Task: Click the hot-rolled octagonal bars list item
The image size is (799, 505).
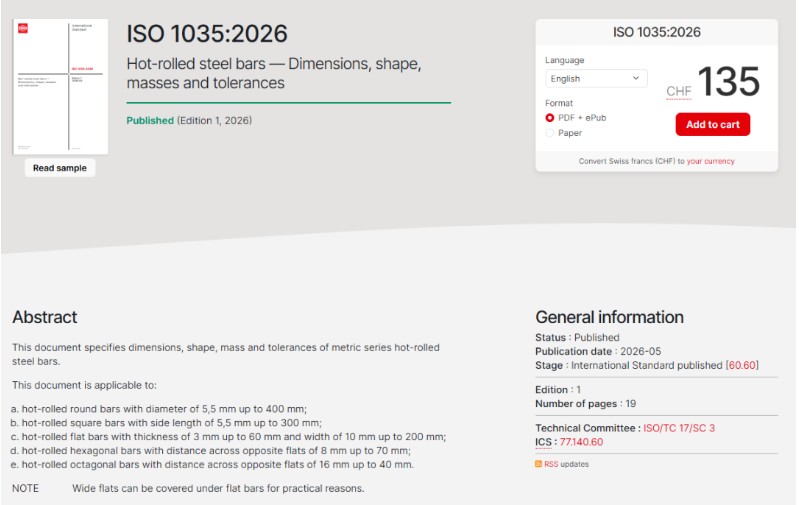Action: tap(212, 465)
